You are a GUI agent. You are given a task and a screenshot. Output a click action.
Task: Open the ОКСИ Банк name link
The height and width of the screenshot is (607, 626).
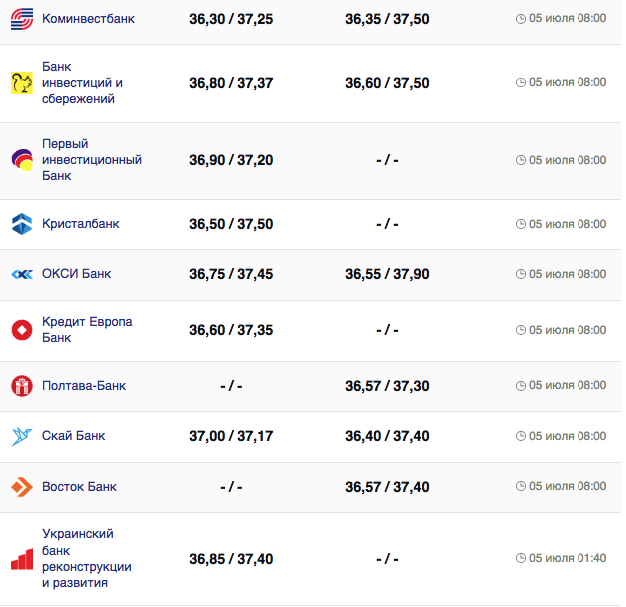(77, 274)
